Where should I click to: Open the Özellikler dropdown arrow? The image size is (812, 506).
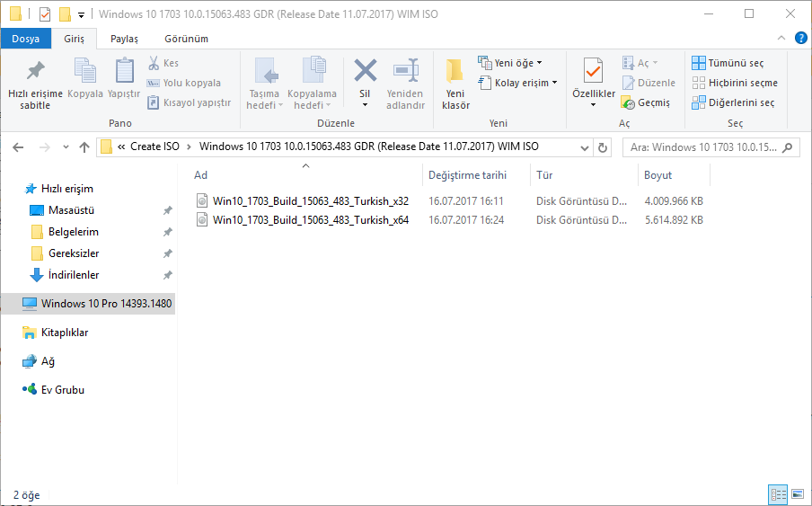click(594, 105)
